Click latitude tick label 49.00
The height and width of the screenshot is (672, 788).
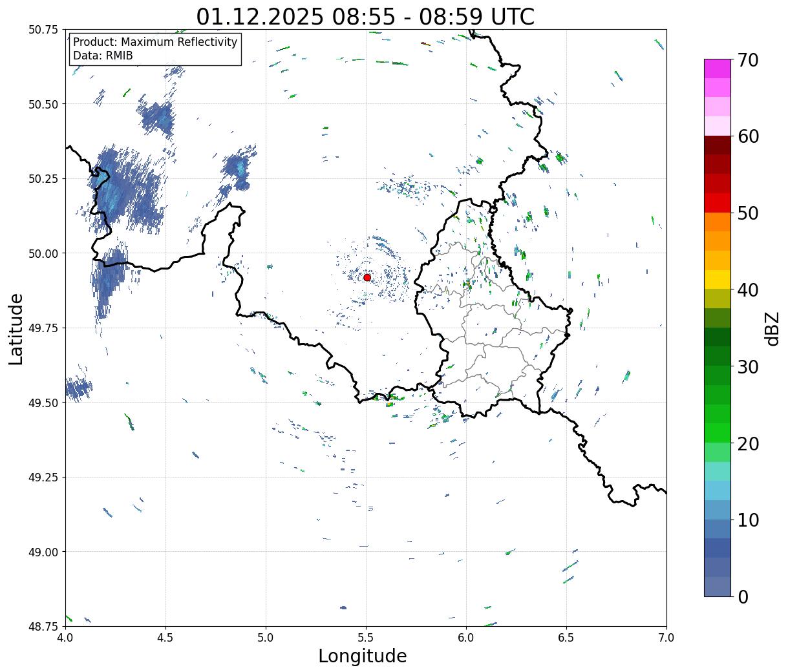coord(43,552)
